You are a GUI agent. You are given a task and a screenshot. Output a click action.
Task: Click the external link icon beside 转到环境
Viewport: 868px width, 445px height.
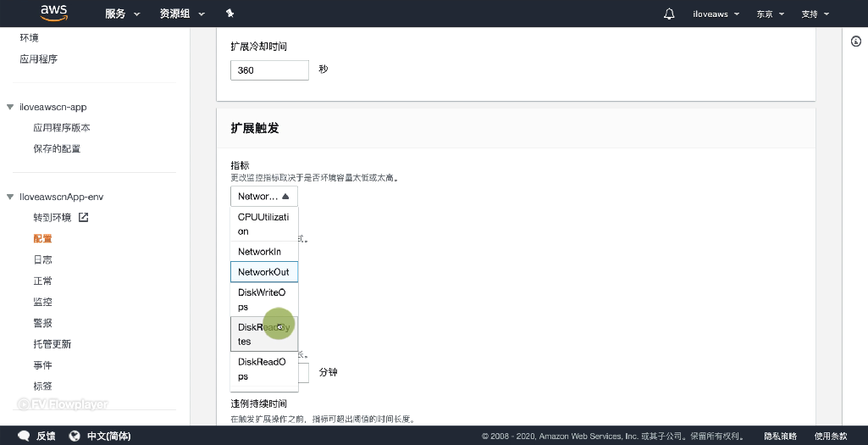click(x=83, y=217)
